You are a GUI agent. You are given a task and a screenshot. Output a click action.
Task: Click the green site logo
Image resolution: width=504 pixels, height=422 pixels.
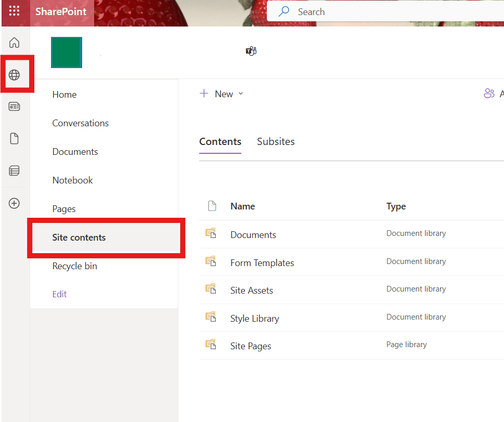click(67, 52)
